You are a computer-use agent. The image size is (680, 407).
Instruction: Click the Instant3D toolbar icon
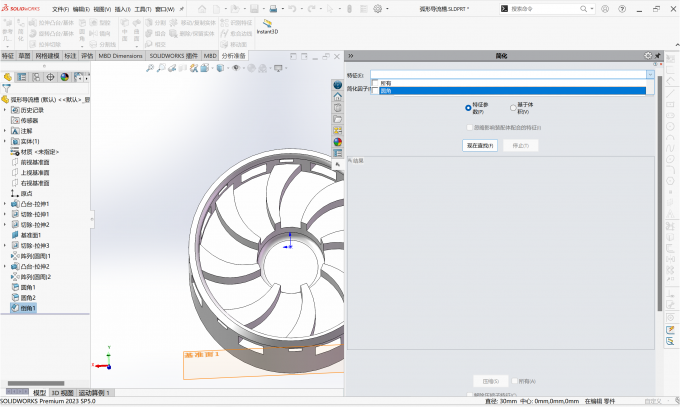[267, 26]
